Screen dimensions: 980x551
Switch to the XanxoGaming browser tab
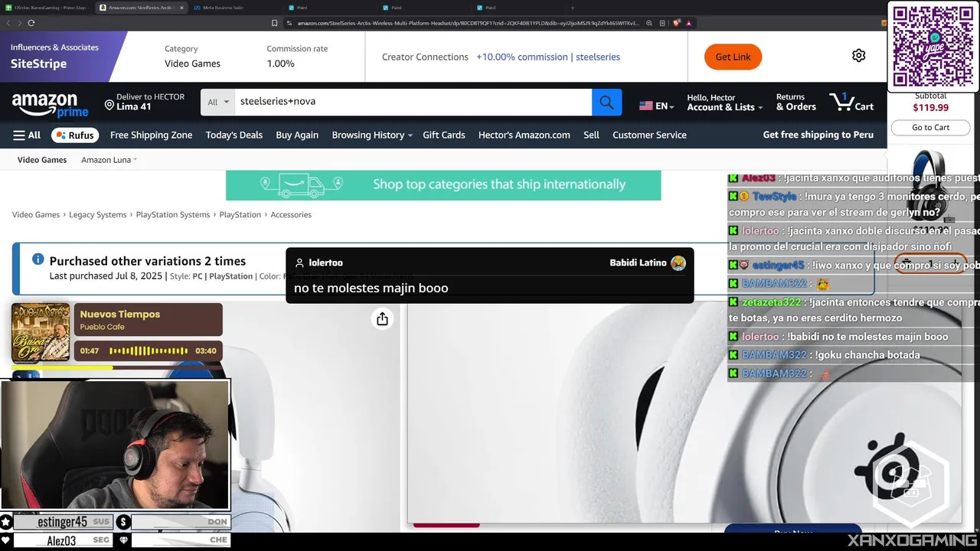pyautogui.click(x=46, y=8)
